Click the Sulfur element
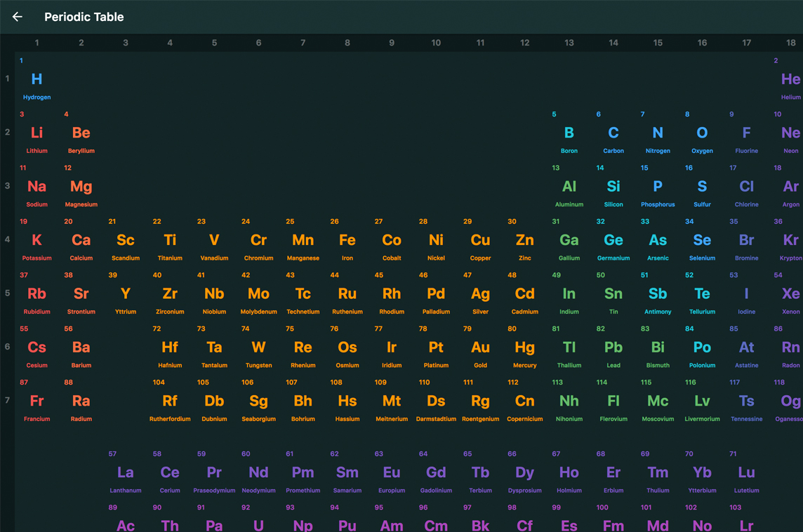803x532 pixels. pos(702,187)
